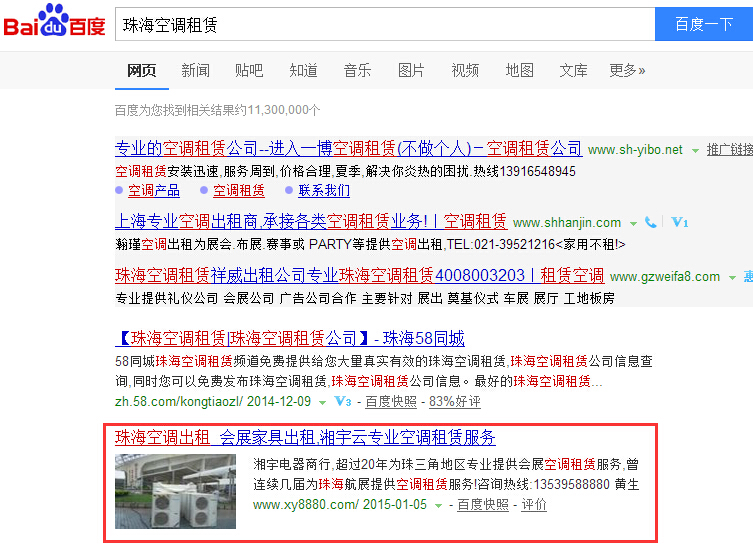753x546 pixels.
Task: Expand dropdown arrow next to www.shhanjin.com
Action: pos(633,224)
